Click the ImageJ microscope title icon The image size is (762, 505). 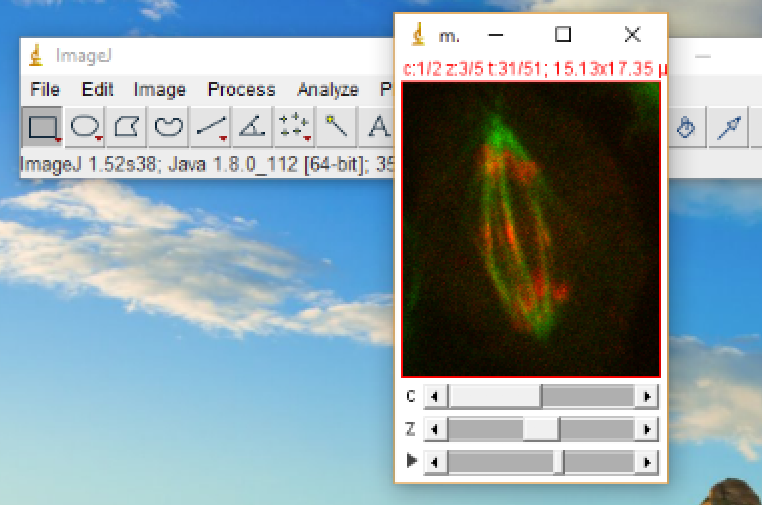[35, 55]
